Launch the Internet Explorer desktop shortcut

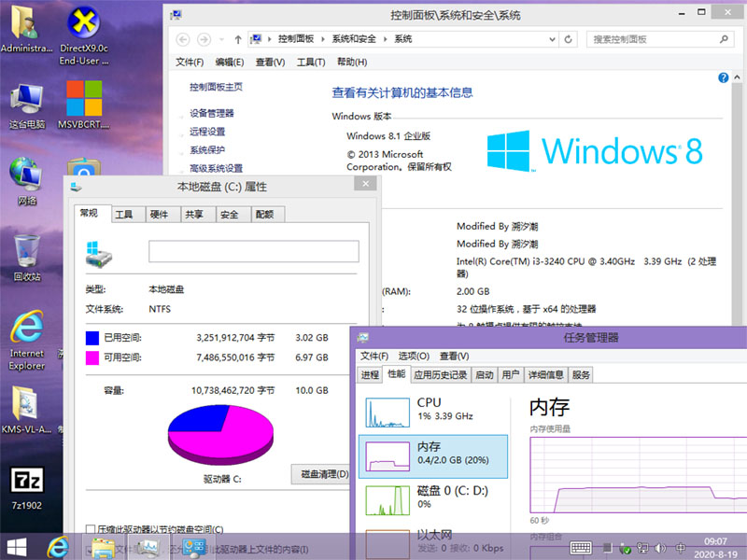(27, 340)
